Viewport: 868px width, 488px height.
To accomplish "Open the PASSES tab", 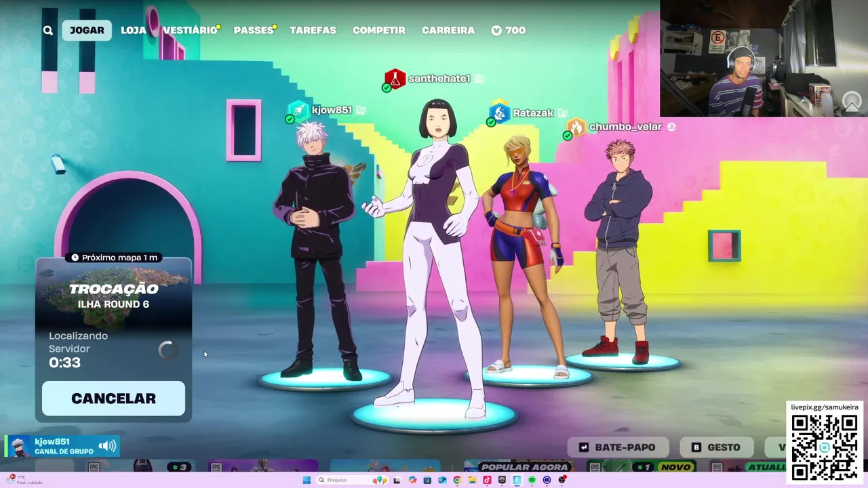I will [x=254, y=30].
